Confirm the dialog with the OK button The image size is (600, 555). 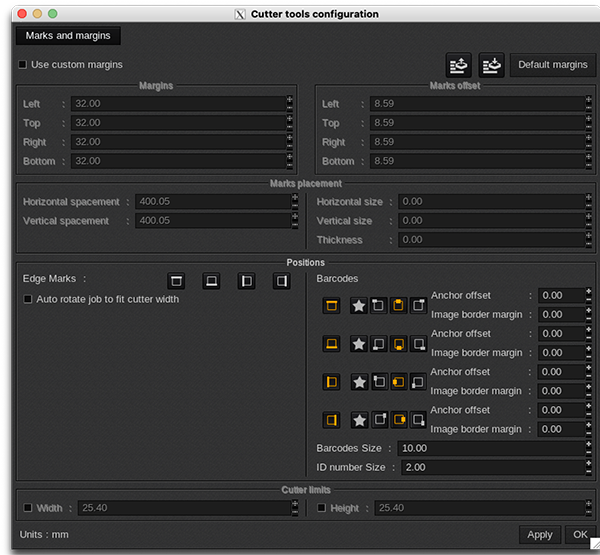point(580,535)
